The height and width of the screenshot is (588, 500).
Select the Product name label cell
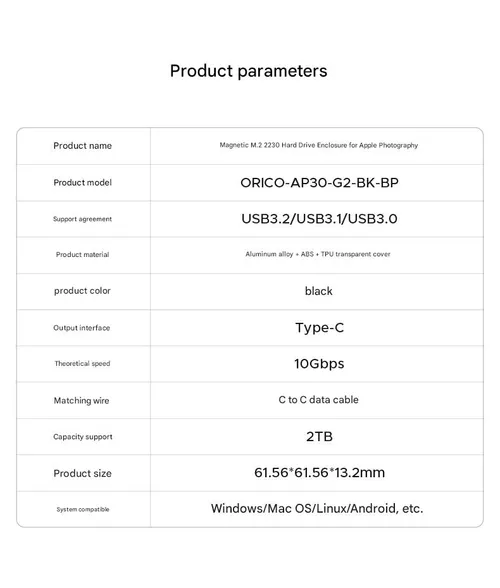point(83,146)
